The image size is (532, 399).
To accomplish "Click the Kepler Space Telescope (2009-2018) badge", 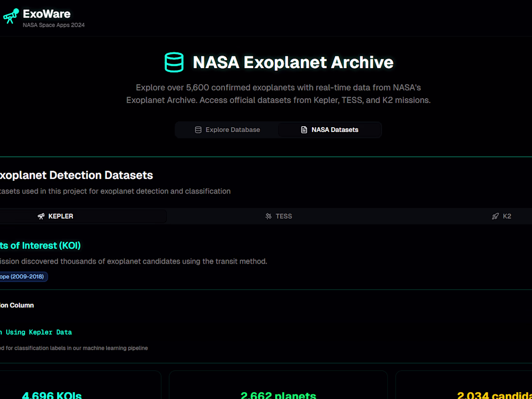I will pyautogui.click(x=23, y=276).
